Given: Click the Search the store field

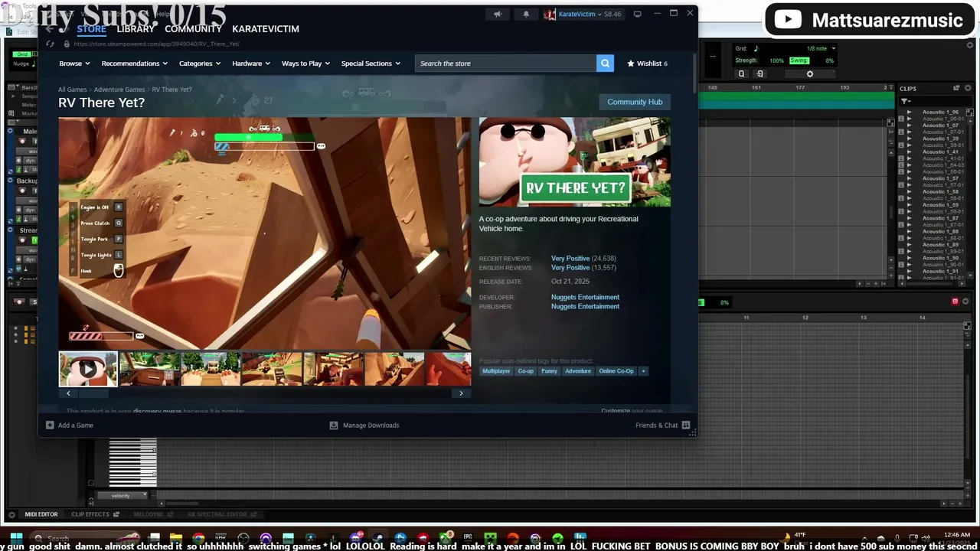Looking at the screenshot, I should (505, 64).
